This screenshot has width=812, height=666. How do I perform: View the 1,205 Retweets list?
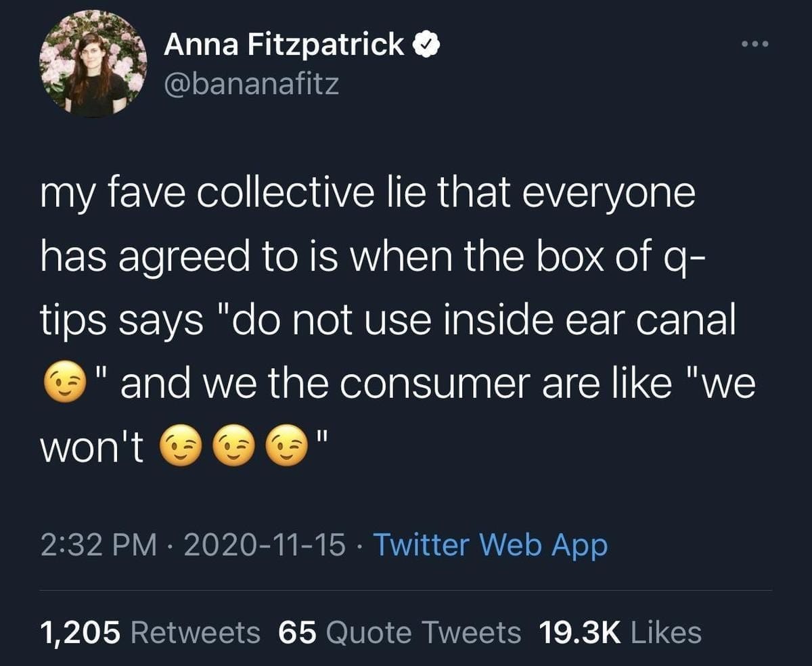(150, 632)
